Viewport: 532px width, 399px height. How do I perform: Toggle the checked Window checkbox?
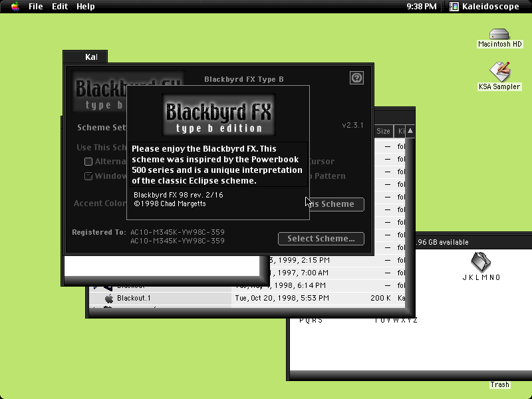88,176
